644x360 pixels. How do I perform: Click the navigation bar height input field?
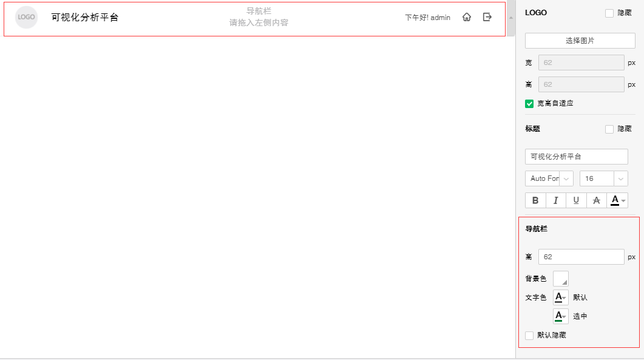(581, 257)
